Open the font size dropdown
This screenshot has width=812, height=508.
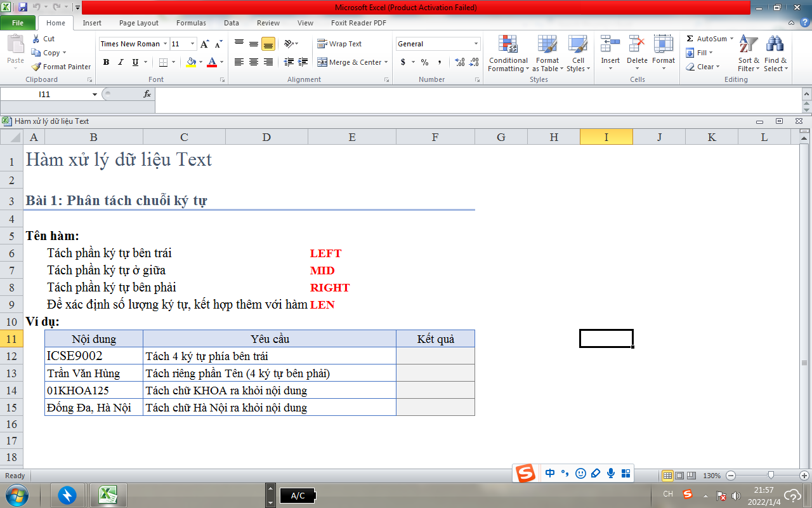(x=193, y=44)
